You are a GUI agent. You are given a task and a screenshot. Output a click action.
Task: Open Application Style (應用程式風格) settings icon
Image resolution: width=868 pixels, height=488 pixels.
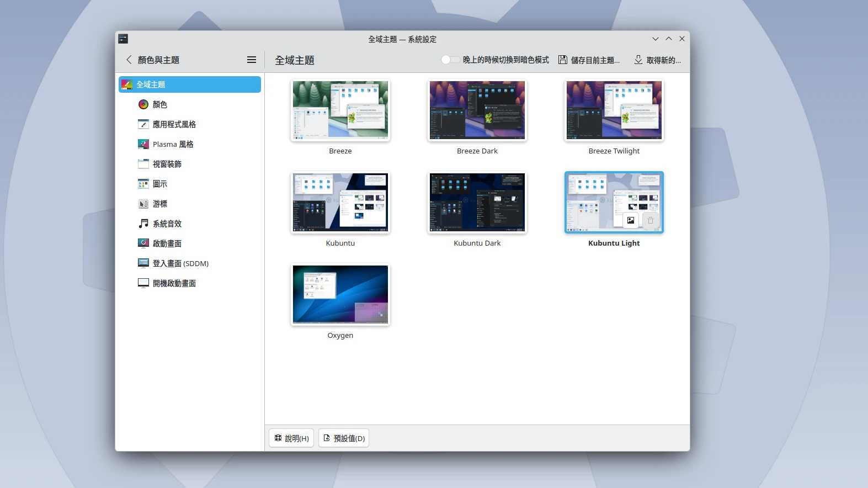(143, 124)
